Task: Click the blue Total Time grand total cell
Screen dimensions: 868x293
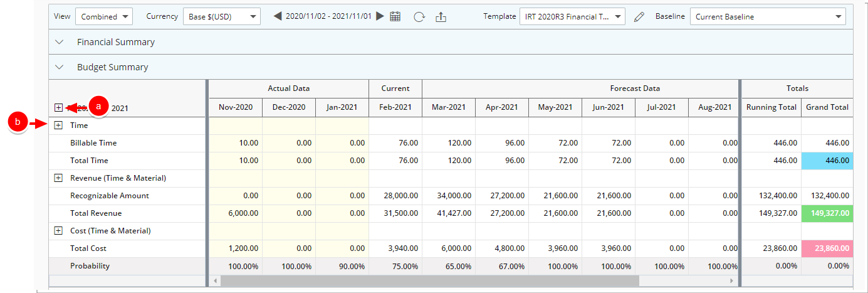Action: pos(827,161)
